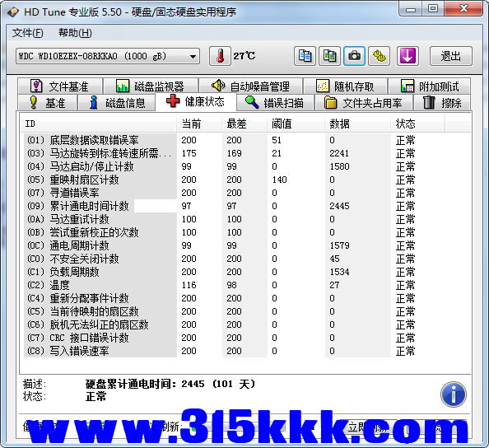Click the 退出 button
The height and width of the screenshot is (448, 489).
point(450,56)
